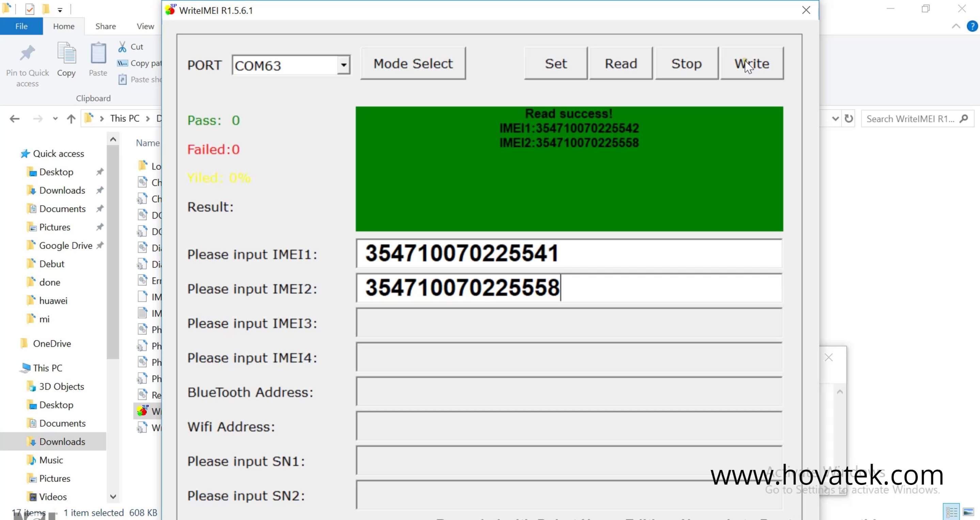
Task: Click the Paste shortcut icon
Action: (x=122, y=79)
